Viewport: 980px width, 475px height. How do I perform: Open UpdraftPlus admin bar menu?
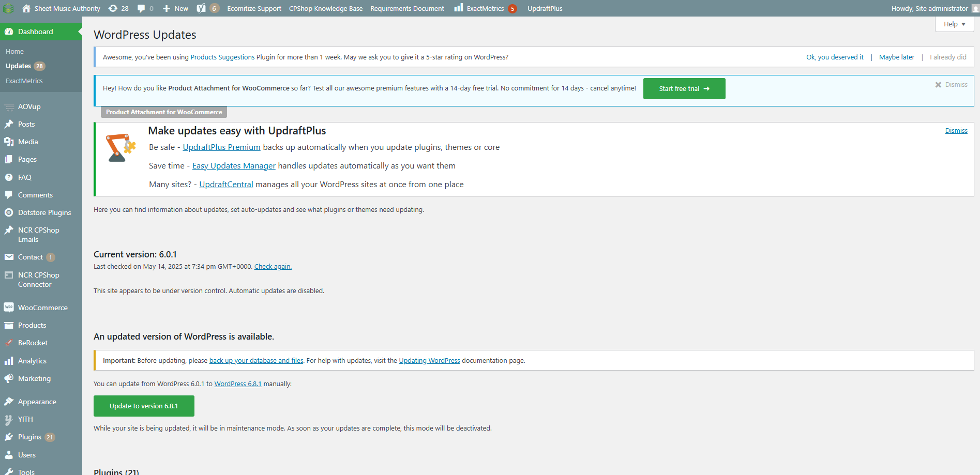pyautogui.click(x=545, y=8)
